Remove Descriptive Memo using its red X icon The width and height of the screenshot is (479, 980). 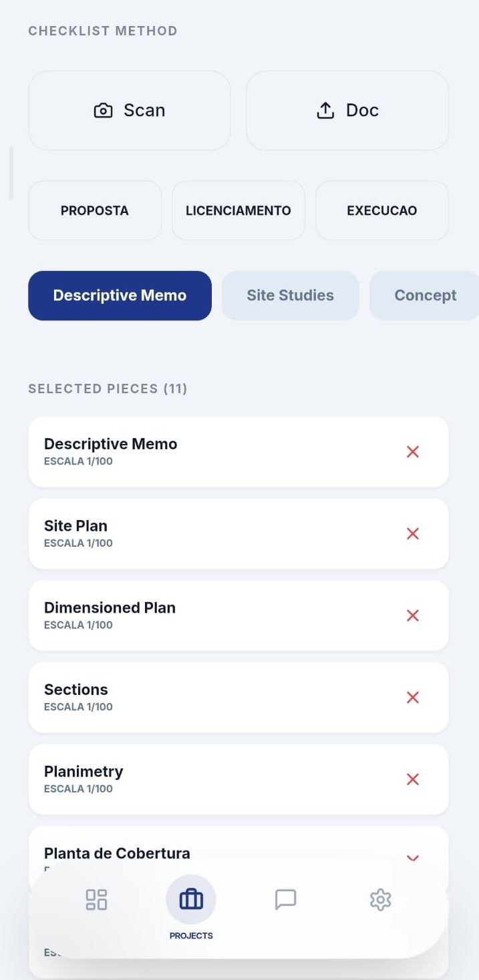(x=412, y=452)
